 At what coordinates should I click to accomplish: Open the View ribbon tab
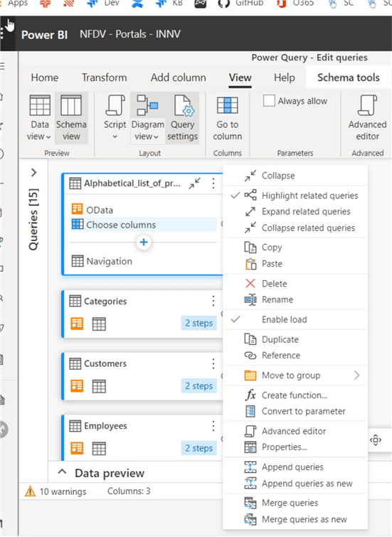coord(240,78)
